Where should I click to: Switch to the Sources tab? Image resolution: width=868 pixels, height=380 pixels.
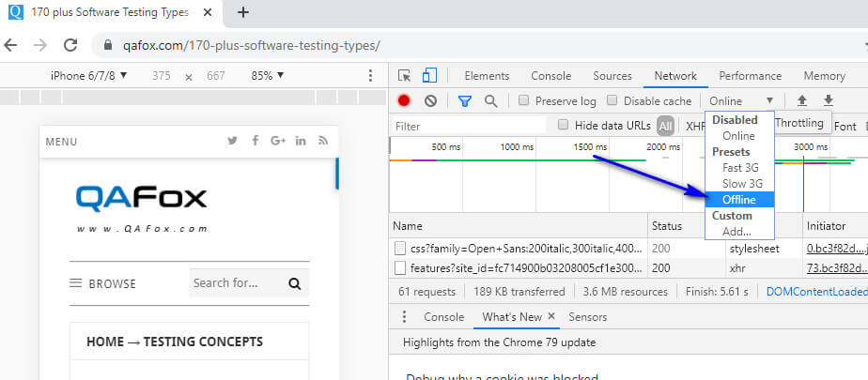tap(612, 76)
